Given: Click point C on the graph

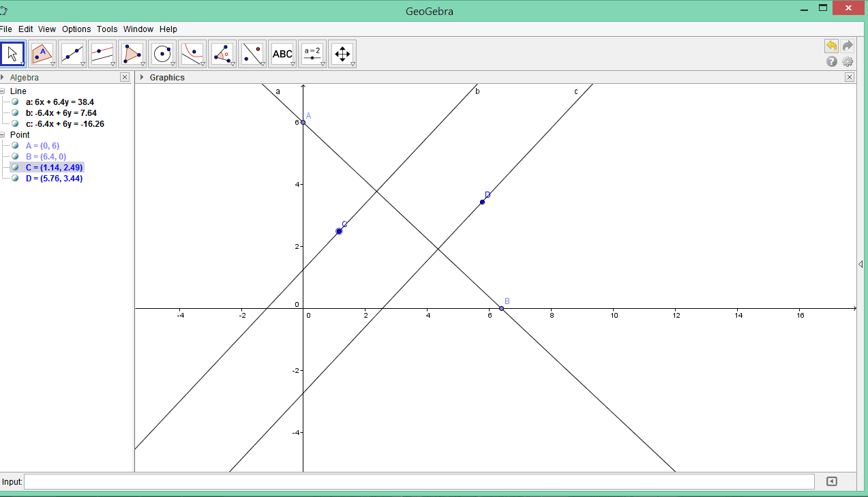Looking at the screenshot, I should 339,231.
